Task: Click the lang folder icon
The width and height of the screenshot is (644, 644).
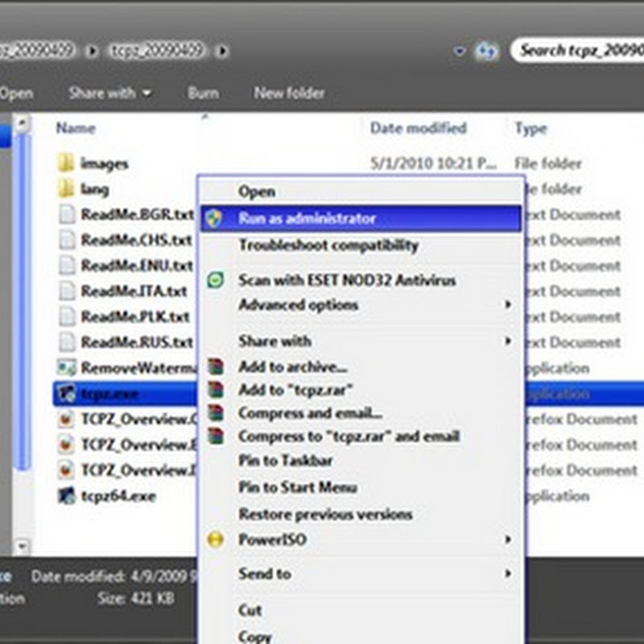Action: pyautogui.click(x=66, y=188)
